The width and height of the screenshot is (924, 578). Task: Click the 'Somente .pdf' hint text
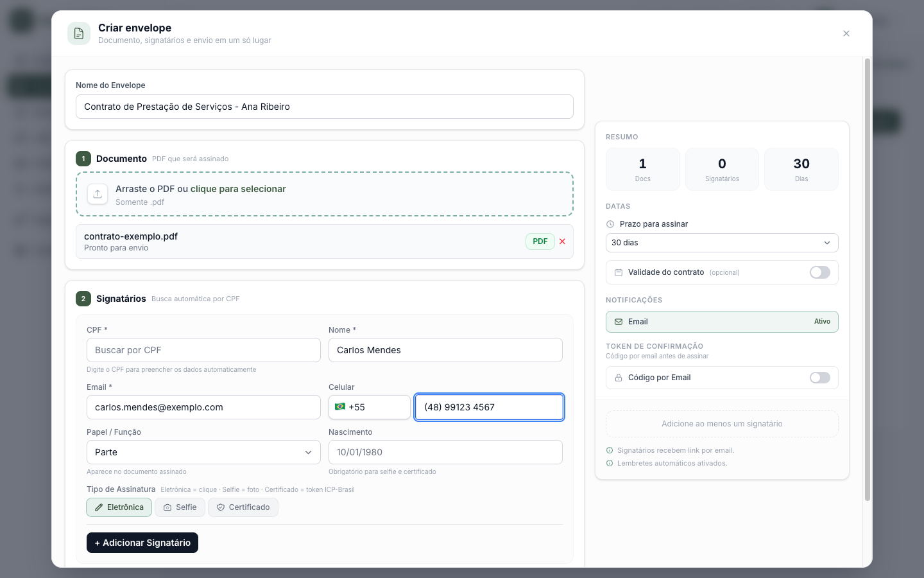point(140,202)
